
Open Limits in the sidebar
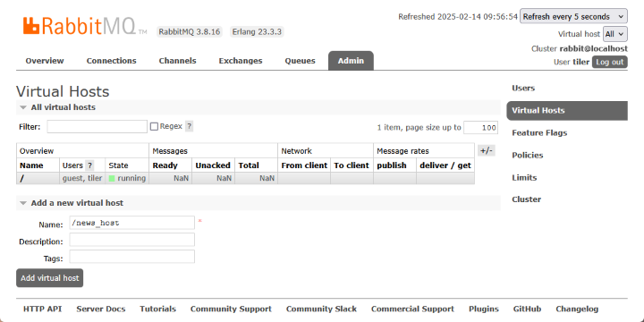pyautogui.click(x=524, y=177)
